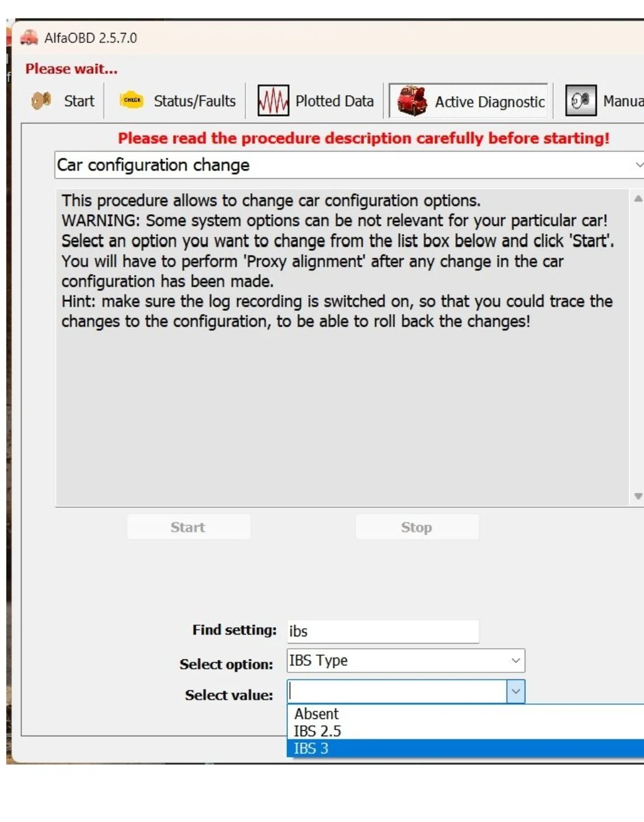Open the Manual tab label

623,101
